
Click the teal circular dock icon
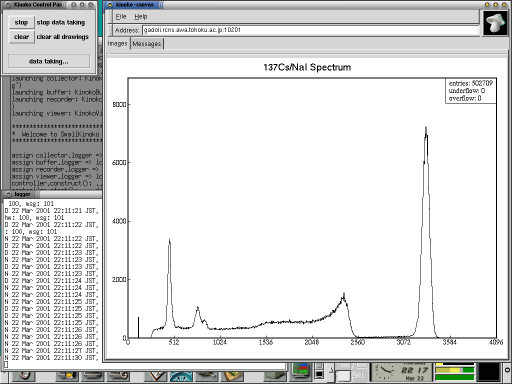pyautogui.click(x=181, y=377)
